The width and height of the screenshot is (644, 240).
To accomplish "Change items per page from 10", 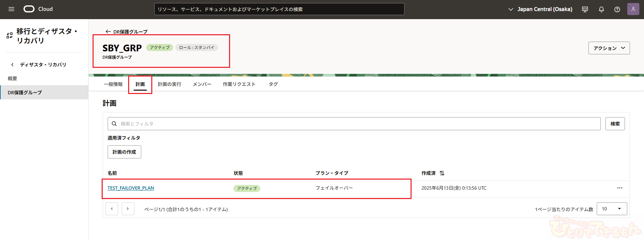I will (612, 209).
